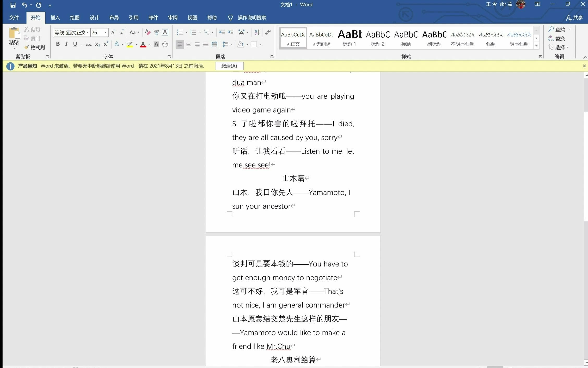Image resolution: width=588 pixels, height=368 pixels.
Task: Collapse the ribbon with the chevron
Action: (585, 57)
